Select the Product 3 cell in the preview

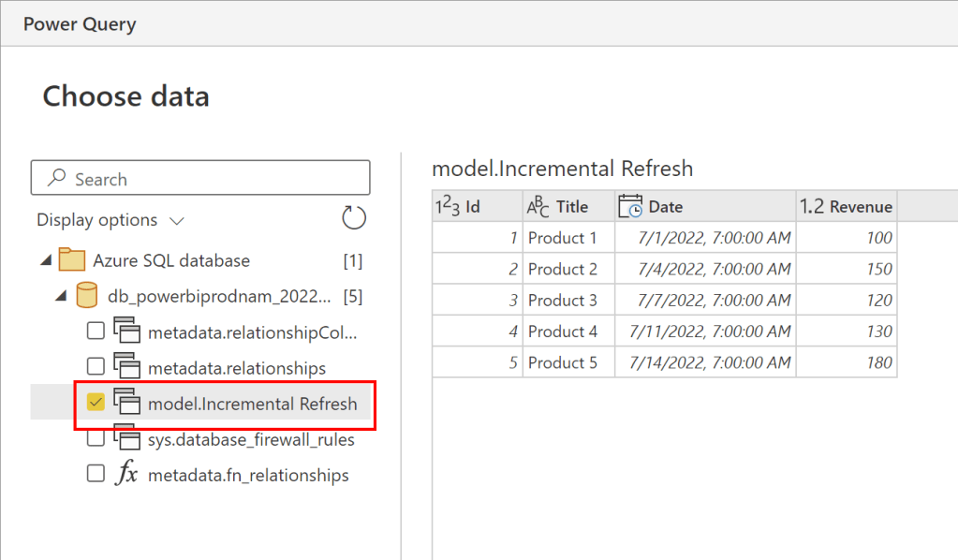[563, 301]
